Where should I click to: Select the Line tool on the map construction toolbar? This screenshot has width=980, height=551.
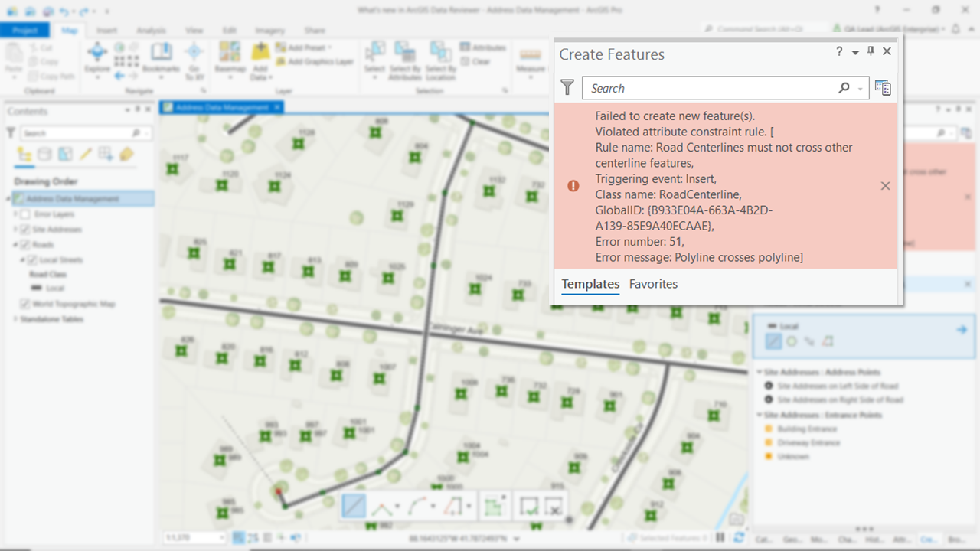tap(354, 506)
